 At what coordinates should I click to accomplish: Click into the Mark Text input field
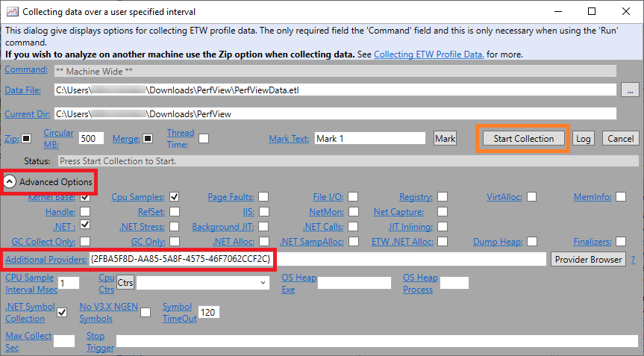tap(370, 138)
